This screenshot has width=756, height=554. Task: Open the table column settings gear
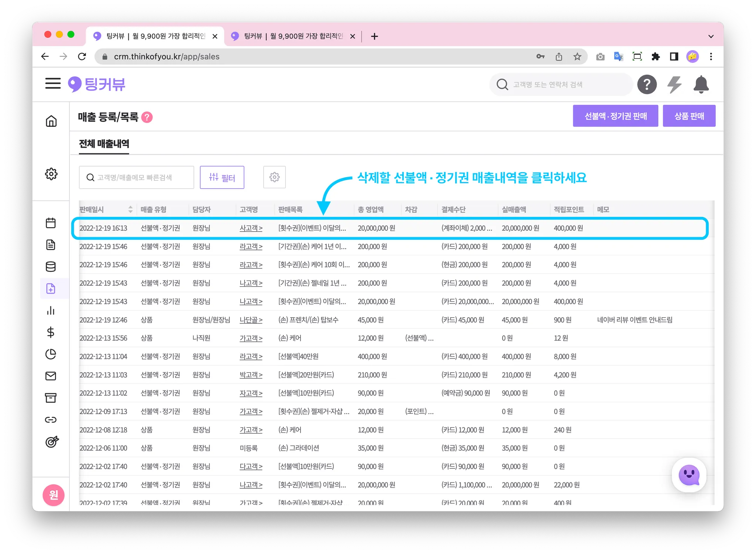tap(274, 177)
